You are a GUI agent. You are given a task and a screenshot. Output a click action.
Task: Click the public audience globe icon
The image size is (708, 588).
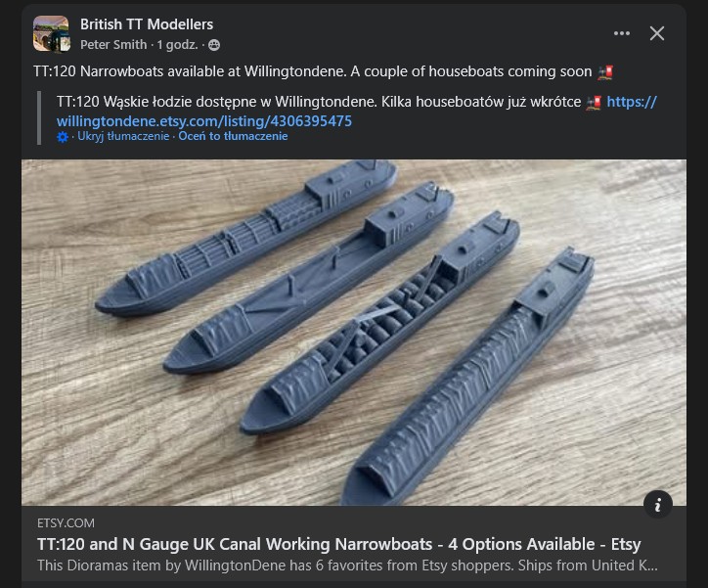(x=214, y=45)
